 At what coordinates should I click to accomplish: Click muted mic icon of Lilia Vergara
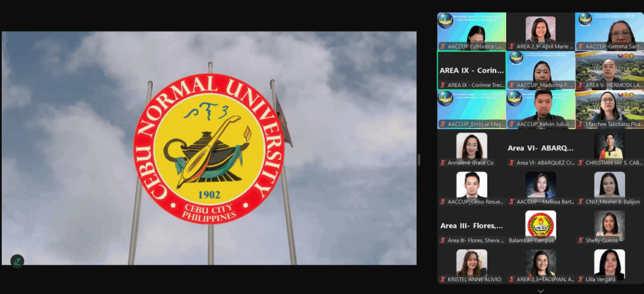[x=580, y=280]
